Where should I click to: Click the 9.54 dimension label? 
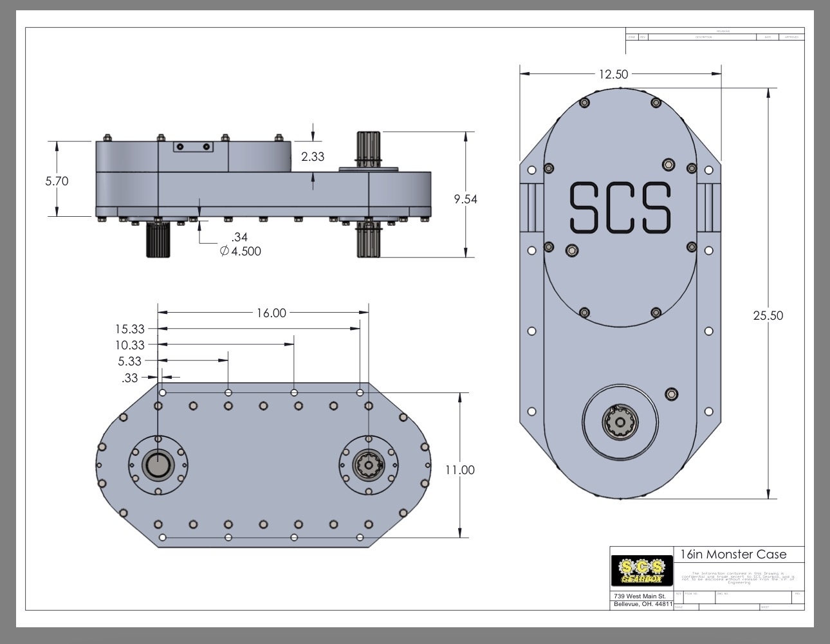pos(465,199)
